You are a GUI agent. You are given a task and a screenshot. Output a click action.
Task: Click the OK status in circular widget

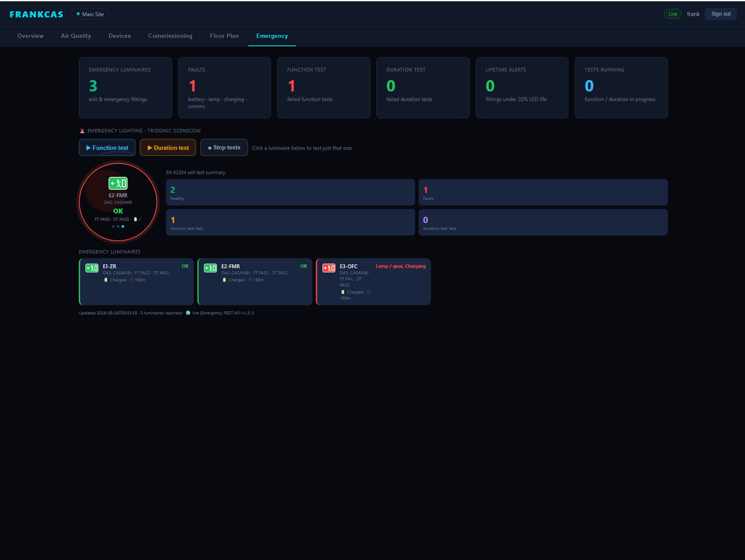(x=118, y=211)
